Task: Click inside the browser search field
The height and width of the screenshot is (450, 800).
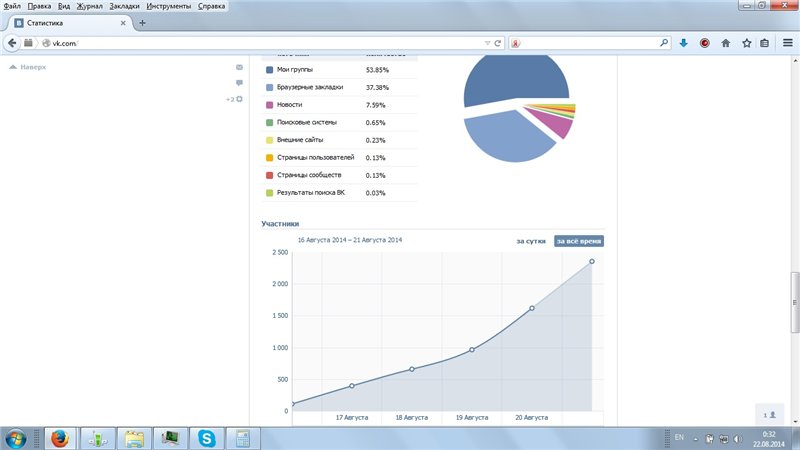Action: click(x=590, y=43)
